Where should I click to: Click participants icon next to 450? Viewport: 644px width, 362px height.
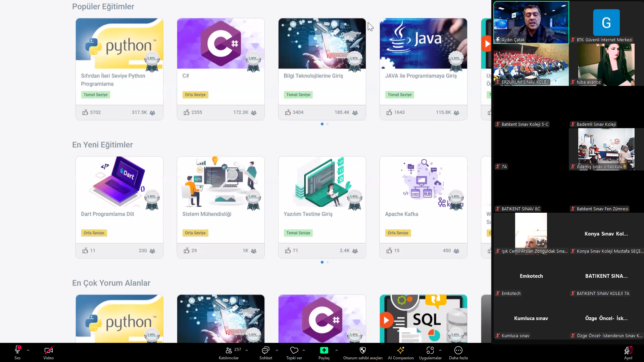point(456,251)
